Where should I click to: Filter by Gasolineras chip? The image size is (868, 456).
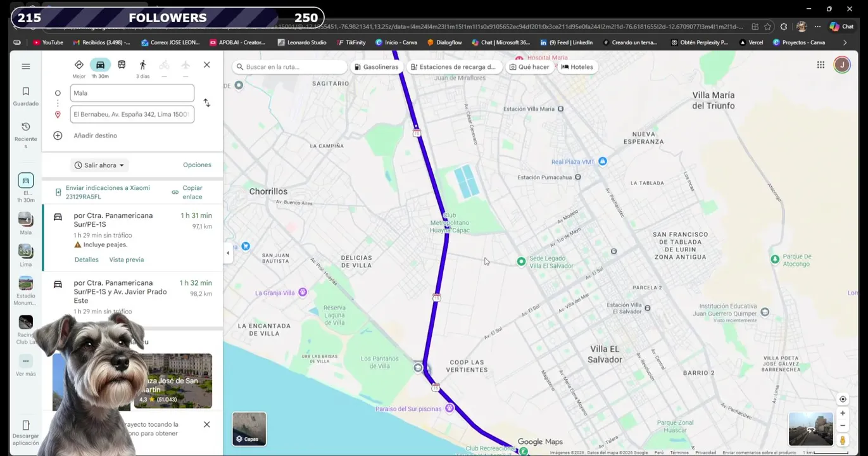pyautogui.click(x=376, y=66)
